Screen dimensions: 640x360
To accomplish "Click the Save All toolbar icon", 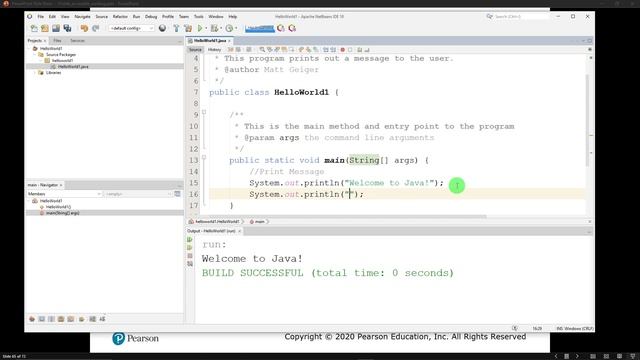I will coord(67,28).
